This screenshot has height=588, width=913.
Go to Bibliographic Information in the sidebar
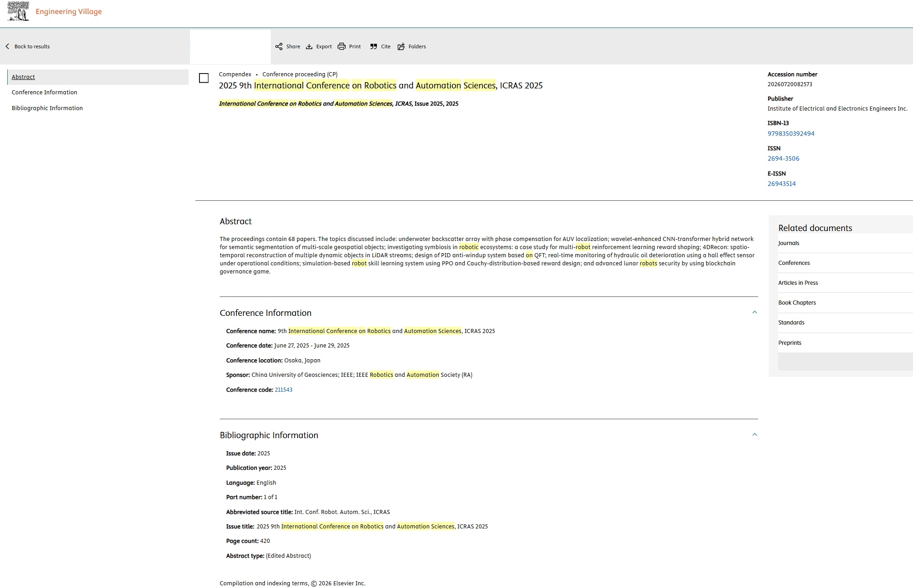[x=47, y=108]
